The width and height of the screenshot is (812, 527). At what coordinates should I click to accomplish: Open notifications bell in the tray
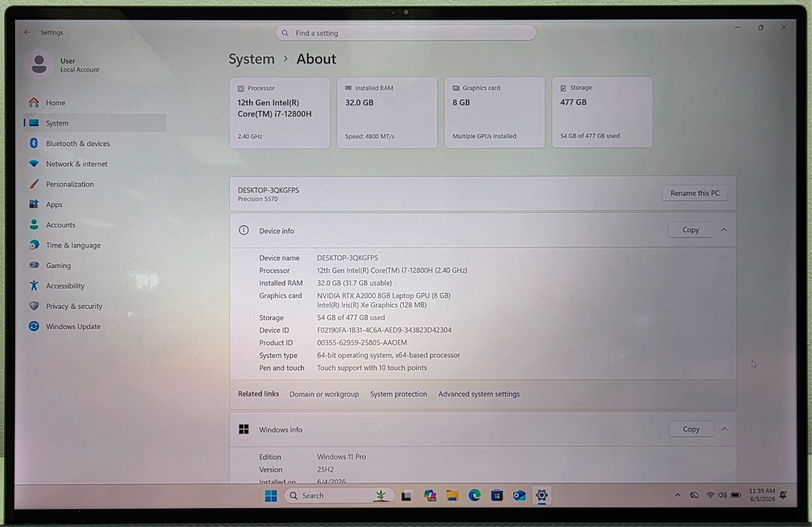point(784,495)
